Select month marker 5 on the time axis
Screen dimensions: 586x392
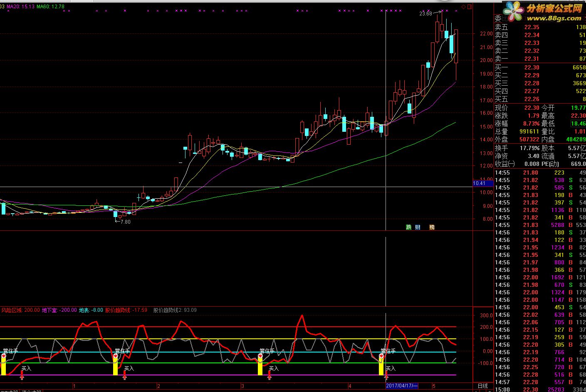click(433, 386)
